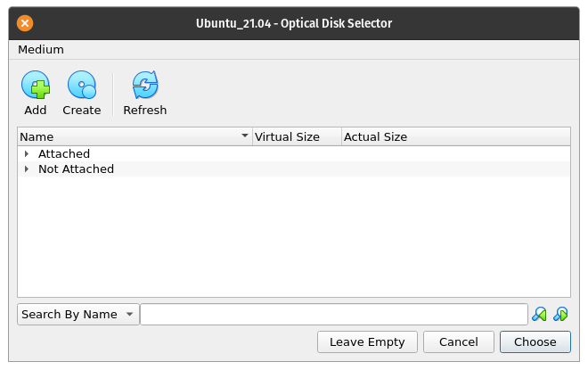The height and width of the screenshot is (370, 588).
Task: Click into the search text field
Action: (333, 315)
